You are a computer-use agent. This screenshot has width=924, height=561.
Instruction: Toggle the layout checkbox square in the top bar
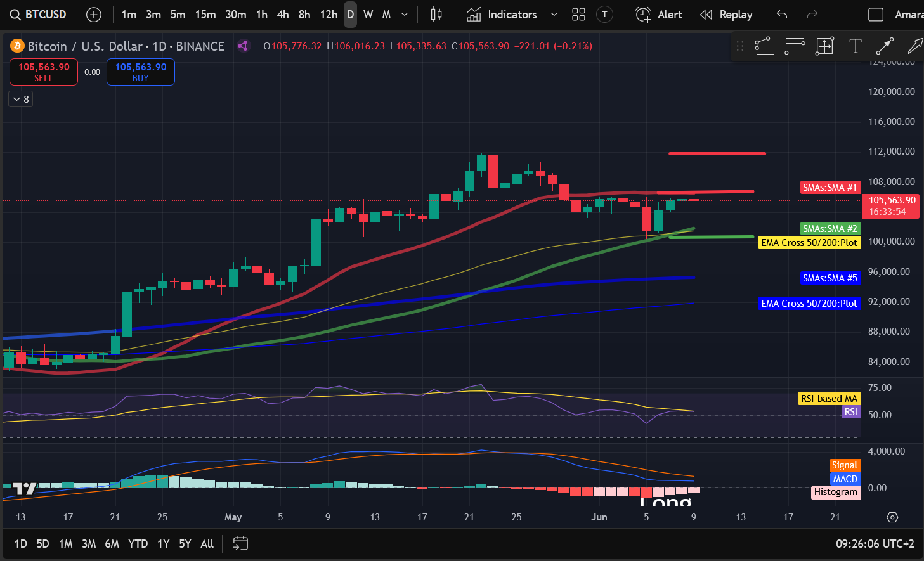(x=875, y=15)
